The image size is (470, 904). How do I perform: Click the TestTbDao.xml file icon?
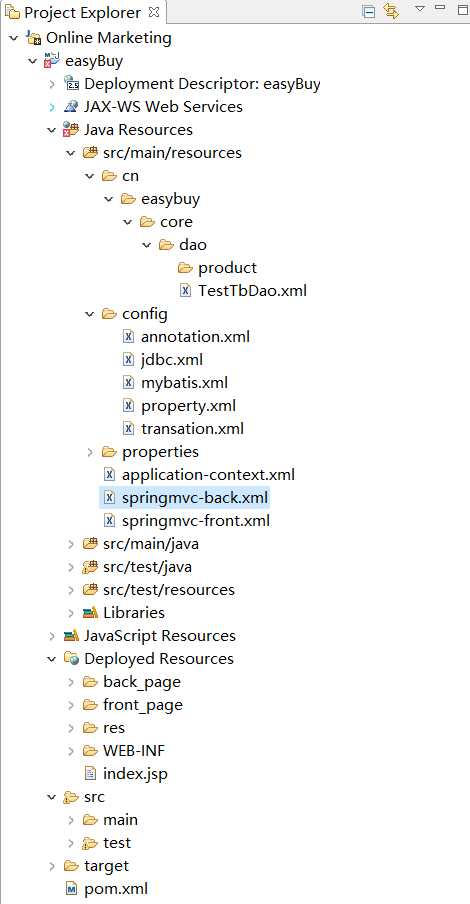[x=185, y=291]
